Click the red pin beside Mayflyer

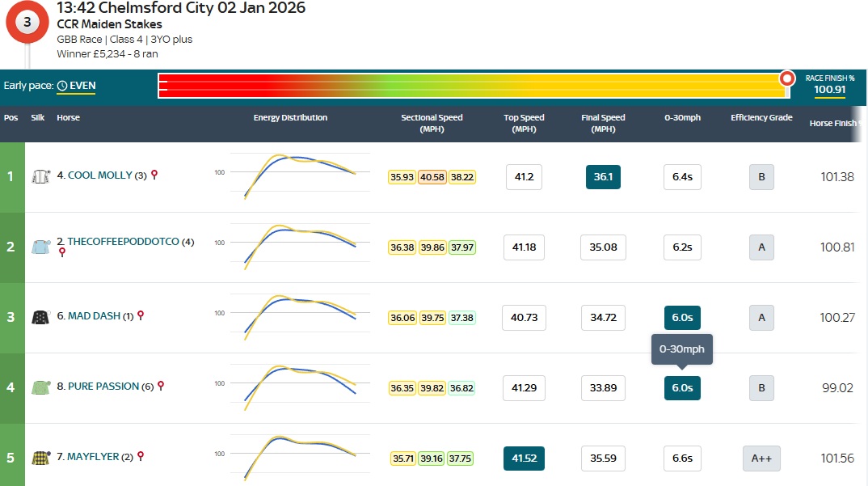point(140,456)
